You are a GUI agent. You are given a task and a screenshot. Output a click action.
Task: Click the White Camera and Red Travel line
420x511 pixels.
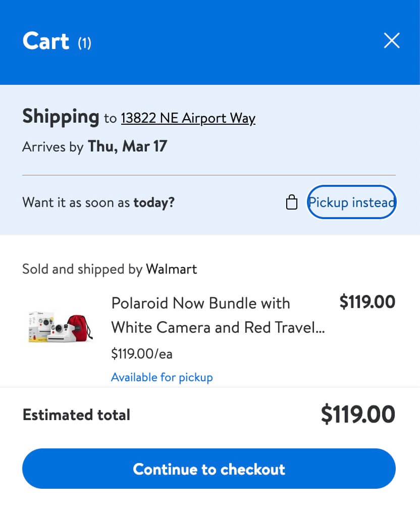coord(218,328)
